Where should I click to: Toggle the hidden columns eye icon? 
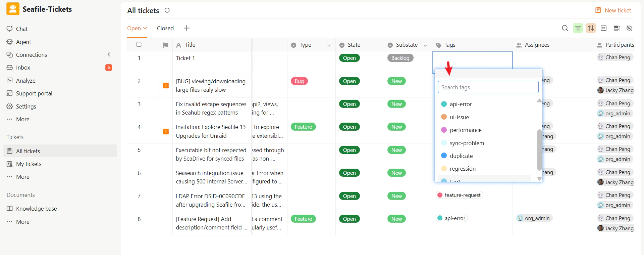coord(630,28)
